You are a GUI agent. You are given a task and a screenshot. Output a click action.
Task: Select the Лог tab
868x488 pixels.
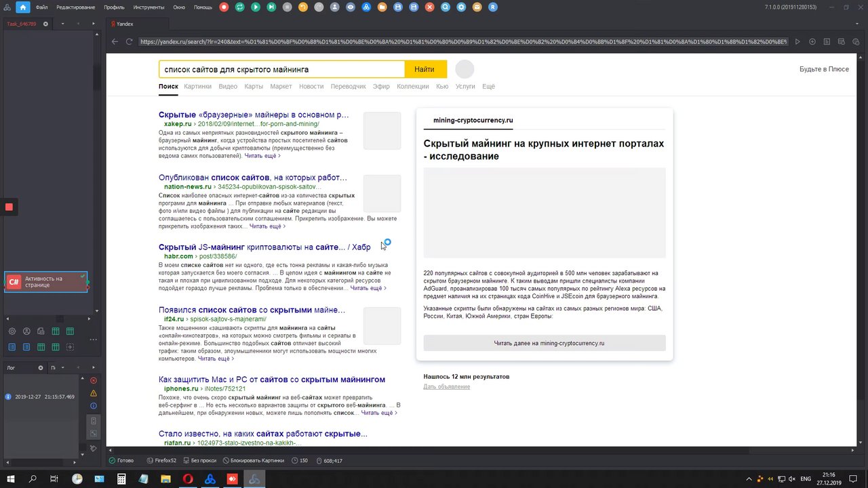(11, 368)
